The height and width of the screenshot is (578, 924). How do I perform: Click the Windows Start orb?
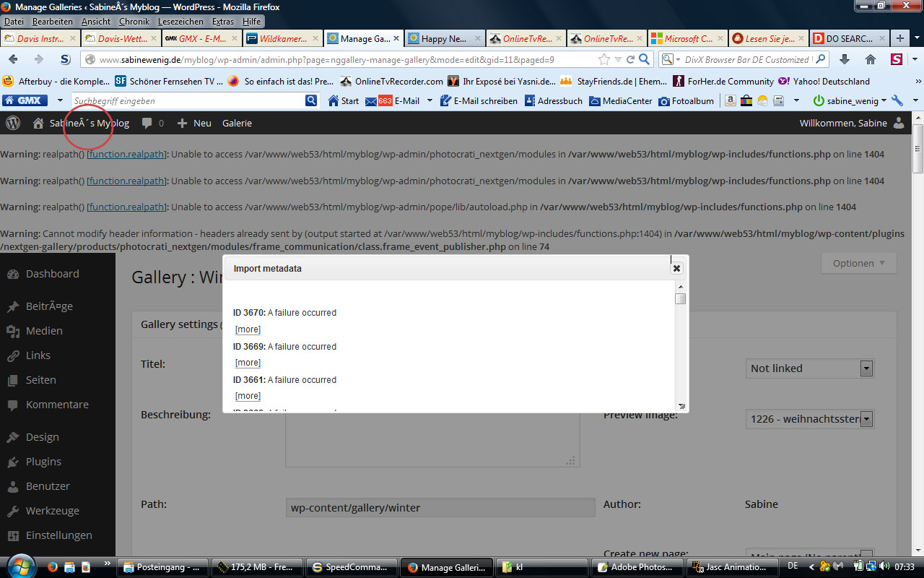point(19,566)
